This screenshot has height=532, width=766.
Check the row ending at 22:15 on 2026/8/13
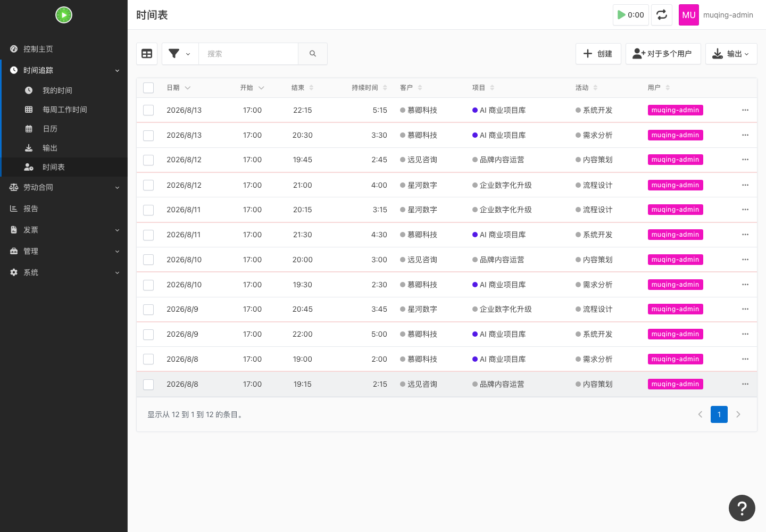pos(148,110)
